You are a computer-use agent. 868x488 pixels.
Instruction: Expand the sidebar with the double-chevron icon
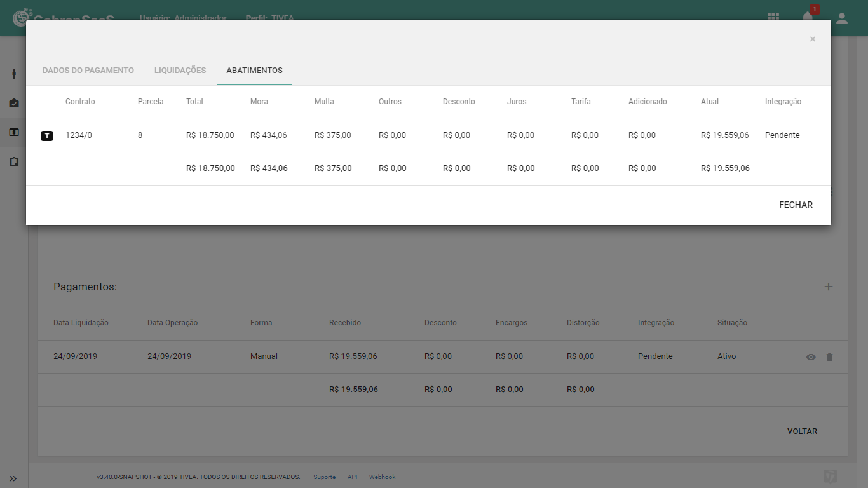(x=13, y=478)
